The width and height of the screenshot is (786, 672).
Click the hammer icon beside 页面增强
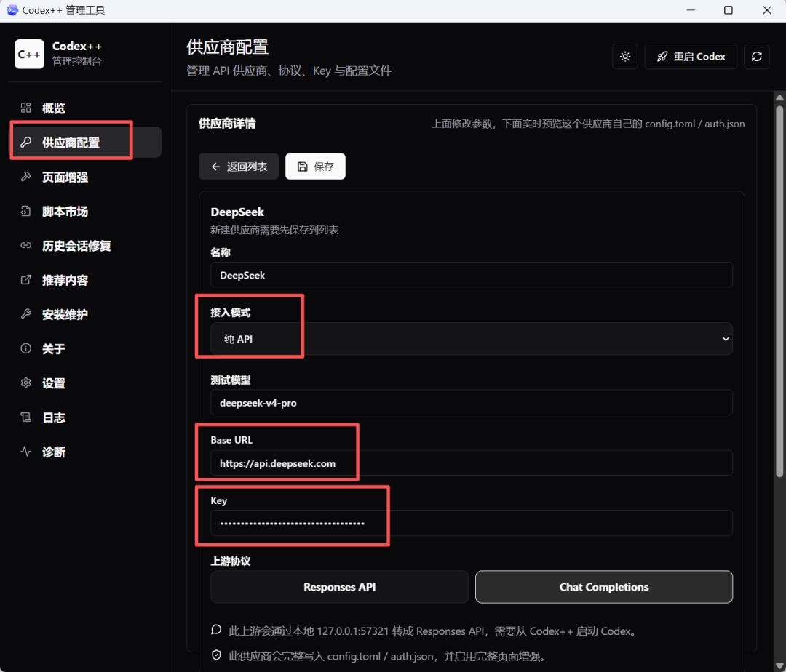click(25, 176)
